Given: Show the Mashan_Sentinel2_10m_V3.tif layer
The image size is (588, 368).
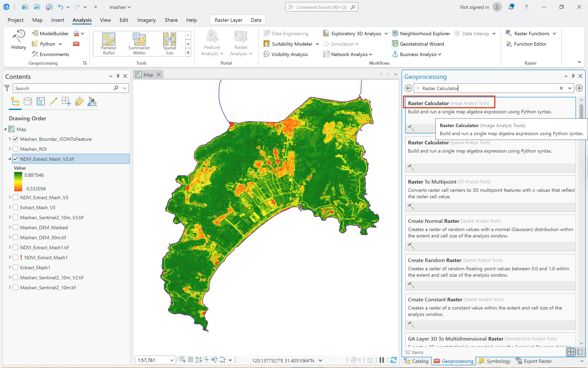Looking at the screenshot, I should click(16, 217).
